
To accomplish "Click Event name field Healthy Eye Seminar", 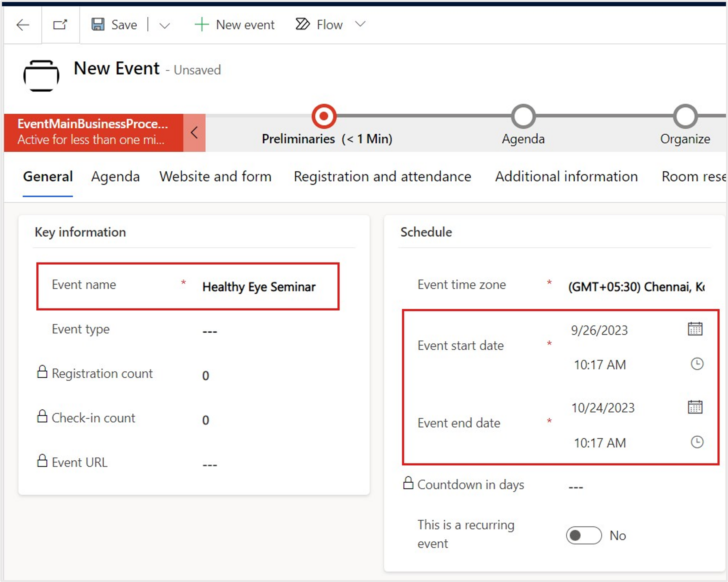I will pos(259,287).
